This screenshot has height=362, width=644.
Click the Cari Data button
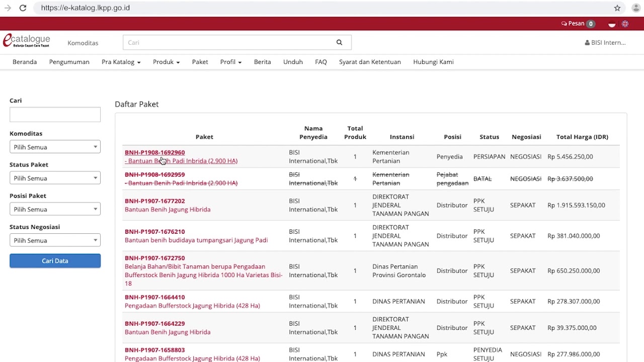click(55, 261)
